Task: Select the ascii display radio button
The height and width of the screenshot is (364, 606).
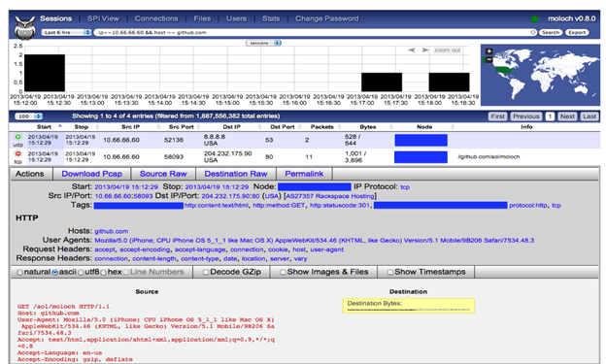Action: (x=55, y=273)
